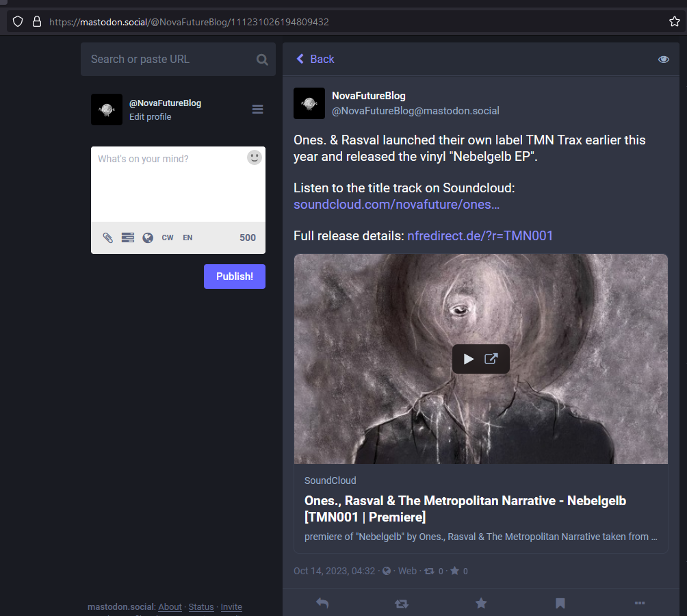This screenshot has width=687, height=616.
Task: Toggle media visibility via the eye icon
Action: tap(663, 60)
